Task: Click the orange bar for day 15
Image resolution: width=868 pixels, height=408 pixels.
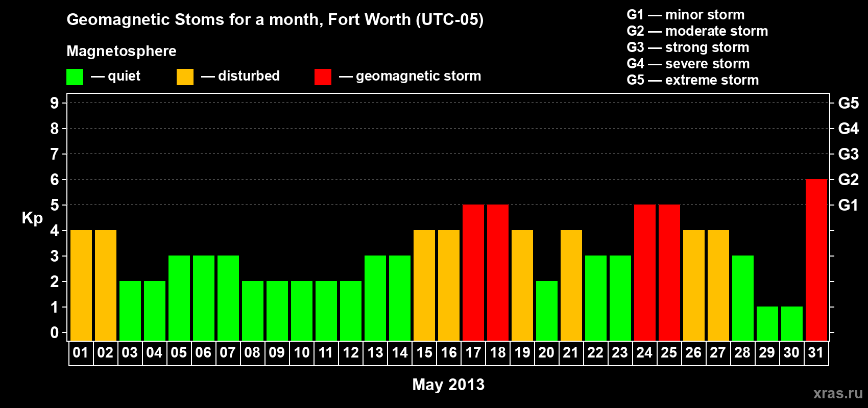Action: coord(424,286)
